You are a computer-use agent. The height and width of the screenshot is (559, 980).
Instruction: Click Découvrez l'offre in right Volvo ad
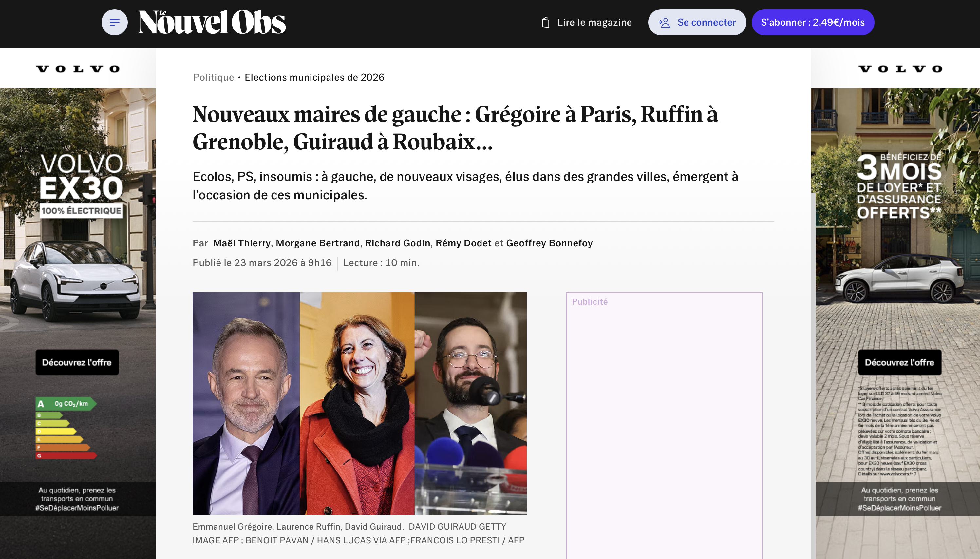click(x=899, y=362)
